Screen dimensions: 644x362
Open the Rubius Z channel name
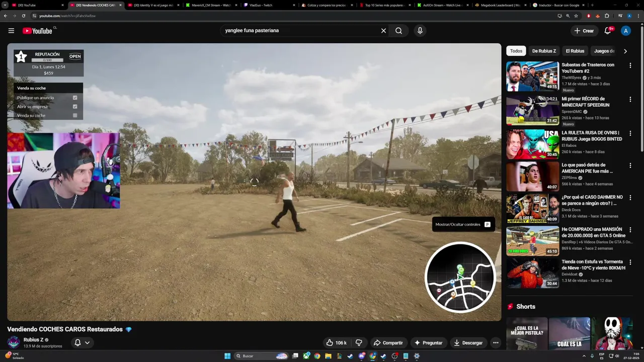33,340
